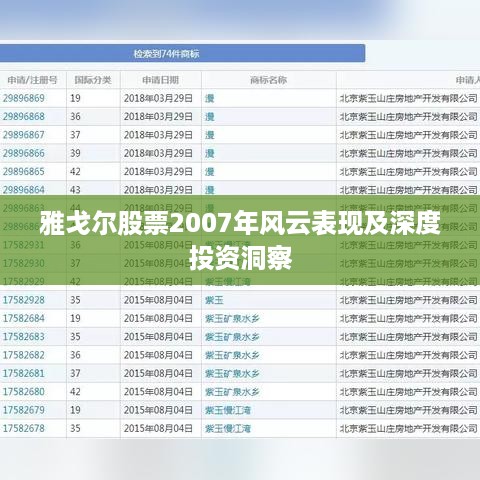Open trademark name in row 17582678
Image resolution: width=480 pixels, height=480 pixels.
point(228,428)
